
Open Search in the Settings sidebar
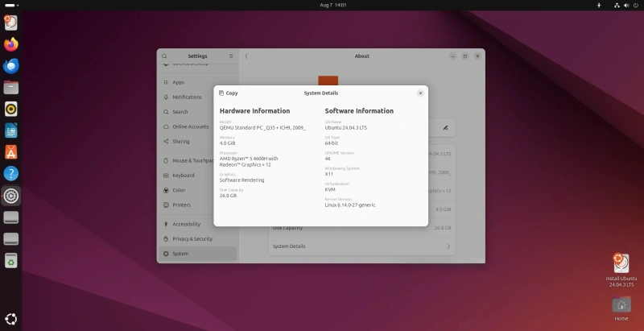pos(197,112)
